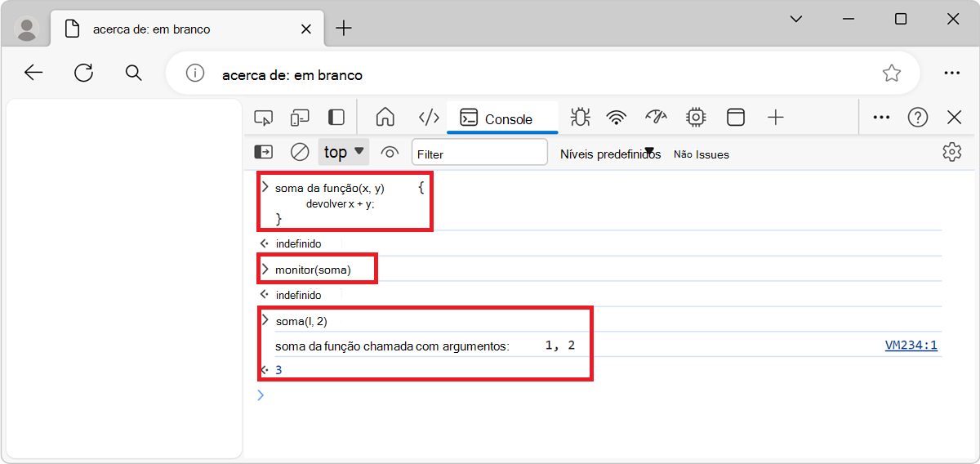Open the Elements tool icon
The width and height of the screenshot is (980, 464).
[x=429, y=118]
